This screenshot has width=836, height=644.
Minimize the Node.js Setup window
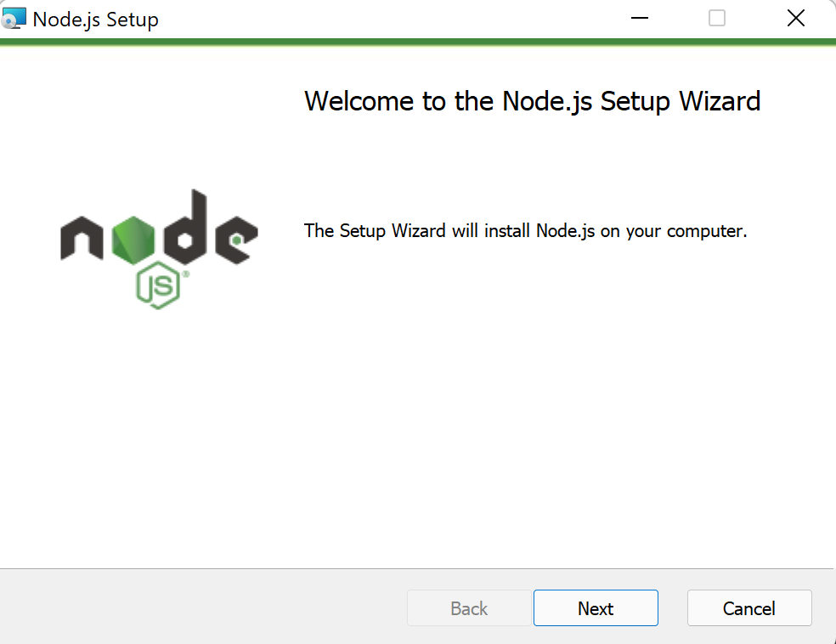point(639,19)
